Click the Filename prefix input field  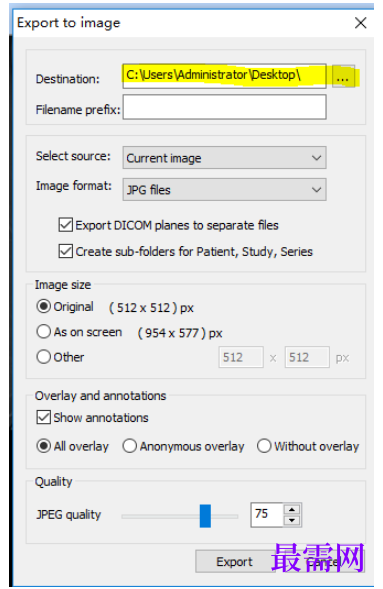pyautogui.click(x=224, y=107)
